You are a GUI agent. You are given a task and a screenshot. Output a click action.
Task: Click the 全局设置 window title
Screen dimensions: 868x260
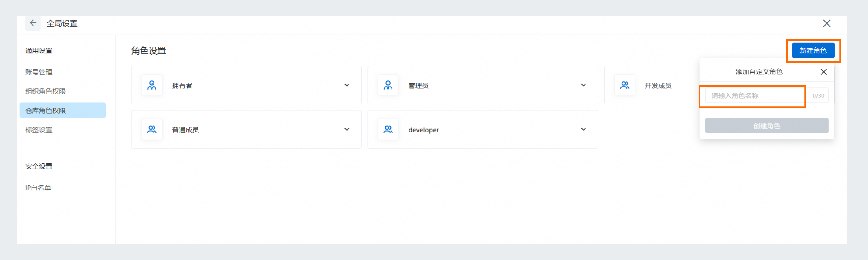[62, 24]
